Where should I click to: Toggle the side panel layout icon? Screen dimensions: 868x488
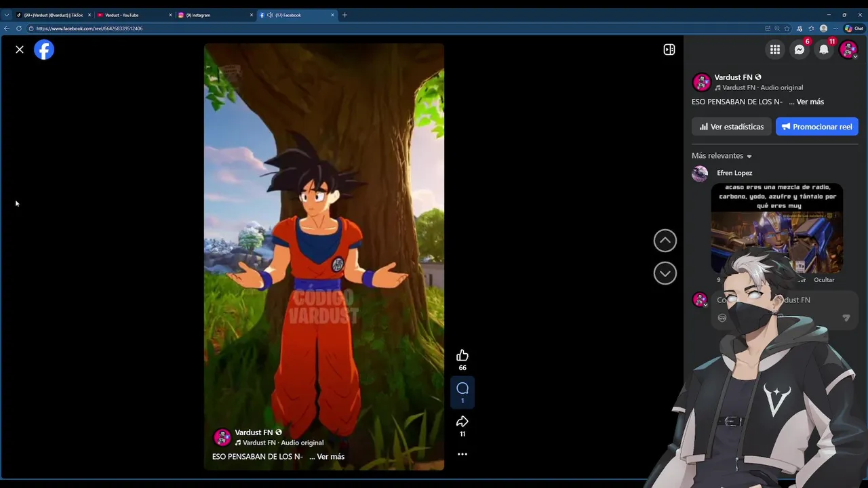coord(669,49)
